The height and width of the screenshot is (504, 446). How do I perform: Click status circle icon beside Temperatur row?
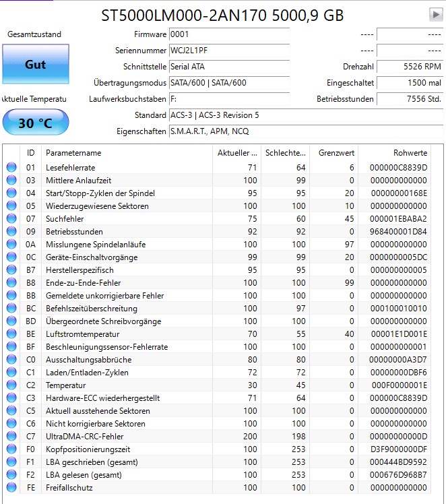click(11, 385)
